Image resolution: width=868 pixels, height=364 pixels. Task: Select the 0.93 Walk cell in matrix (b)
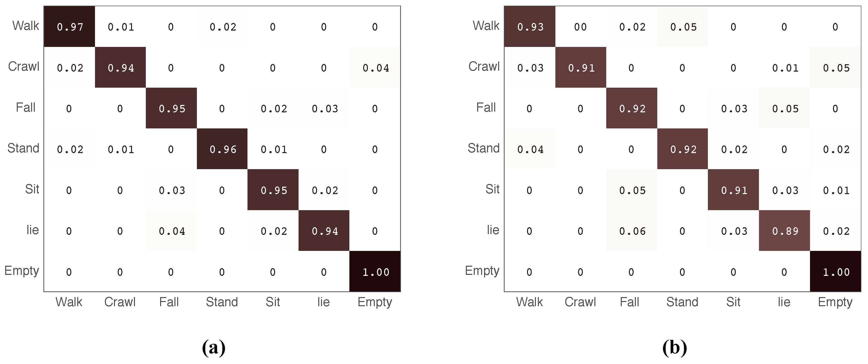coord(530,27)
